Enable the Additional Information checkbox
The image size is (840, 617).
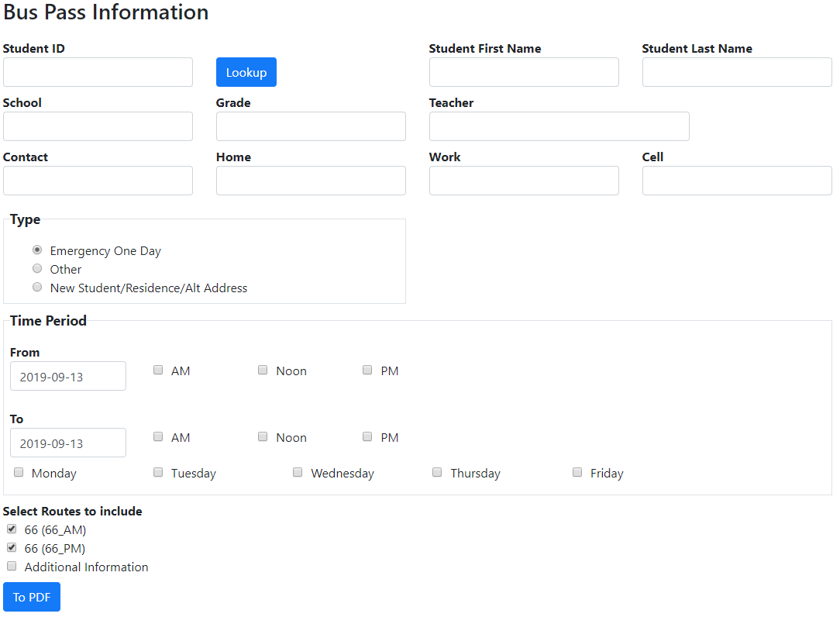coord(12,567)
